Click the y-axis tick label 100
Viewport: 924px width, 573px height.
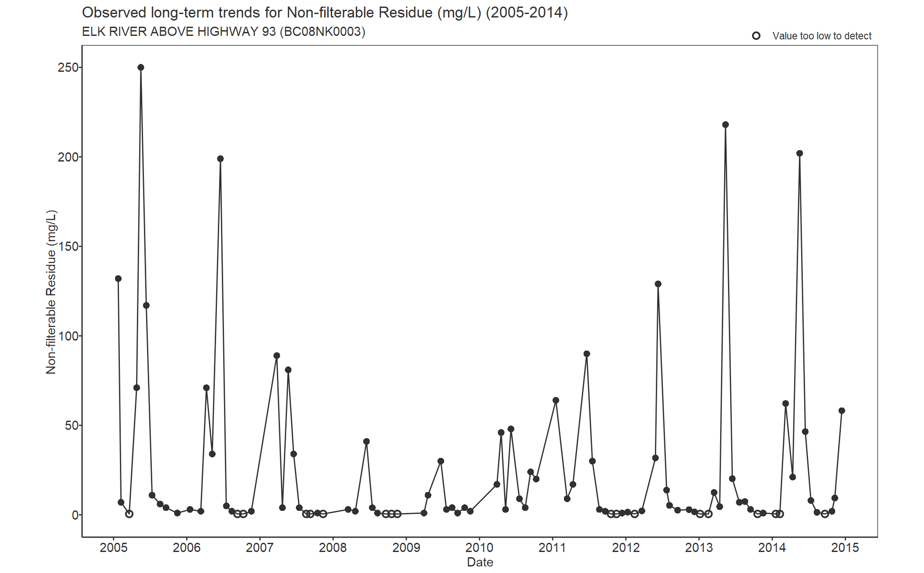(x=68, y=336)
